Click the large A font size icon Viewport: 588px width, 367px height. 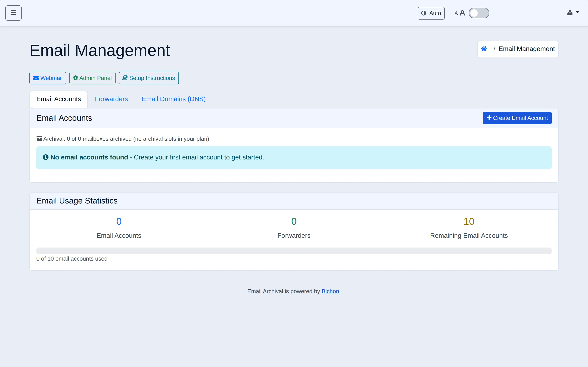[462, 13]
